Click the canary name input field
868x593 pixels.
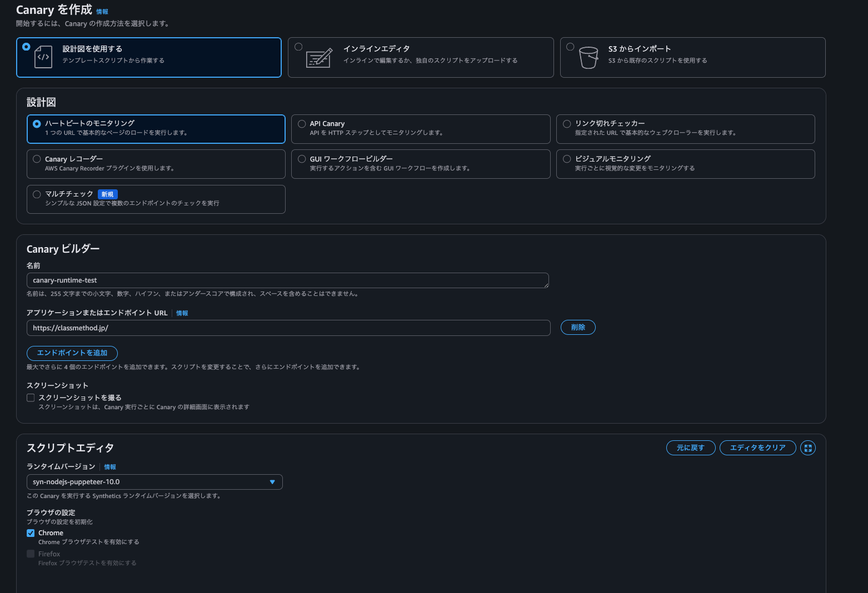point(287,280)
